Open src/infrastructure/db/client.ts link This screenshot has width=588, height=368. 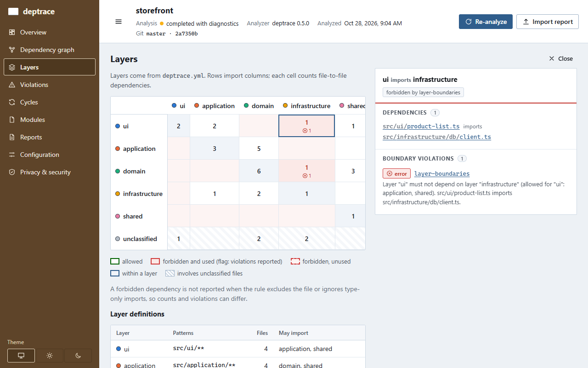coord(437,137)
